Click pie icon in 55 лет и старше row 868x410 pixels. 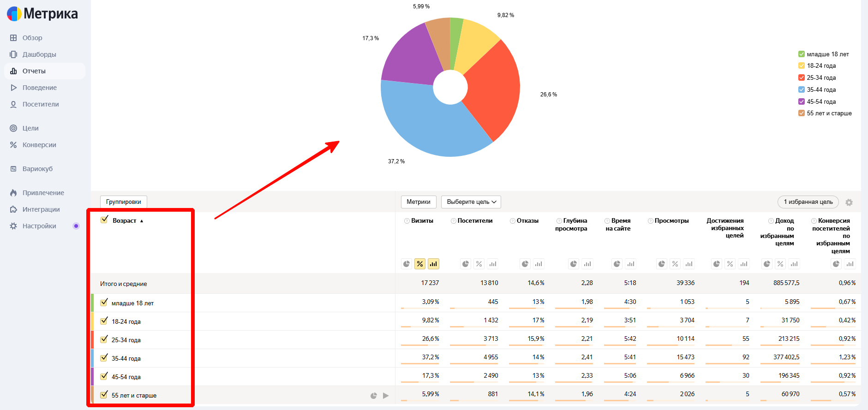click(x=374, y=396)
